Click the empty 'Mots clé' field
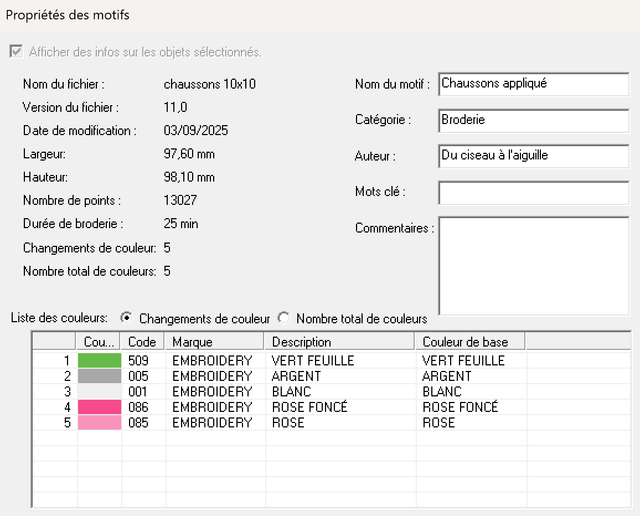This screenshot has height=516, width=640. (533, 192)
